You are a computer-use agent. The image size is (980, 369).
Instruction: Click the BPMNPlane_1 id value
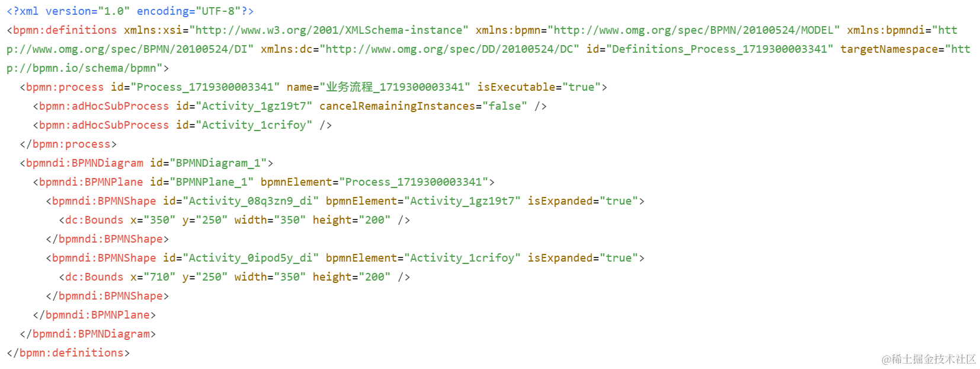tap(212, 182)
